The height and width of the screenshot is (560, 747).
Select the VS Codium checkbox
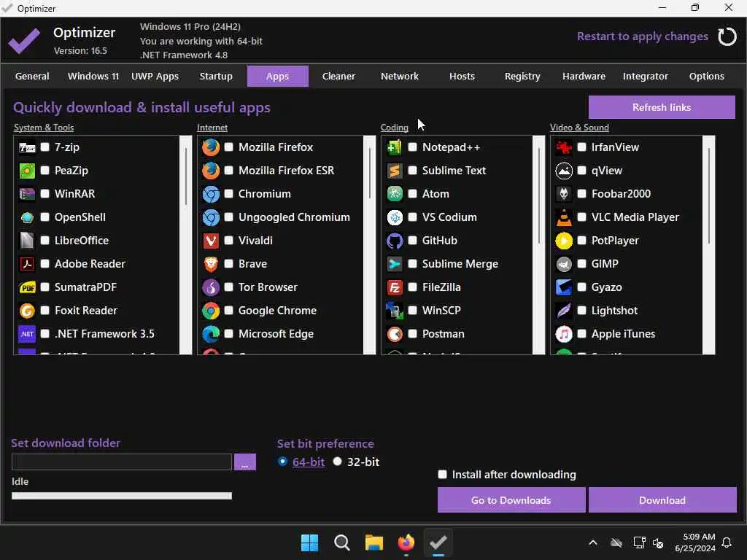[413, 217]
